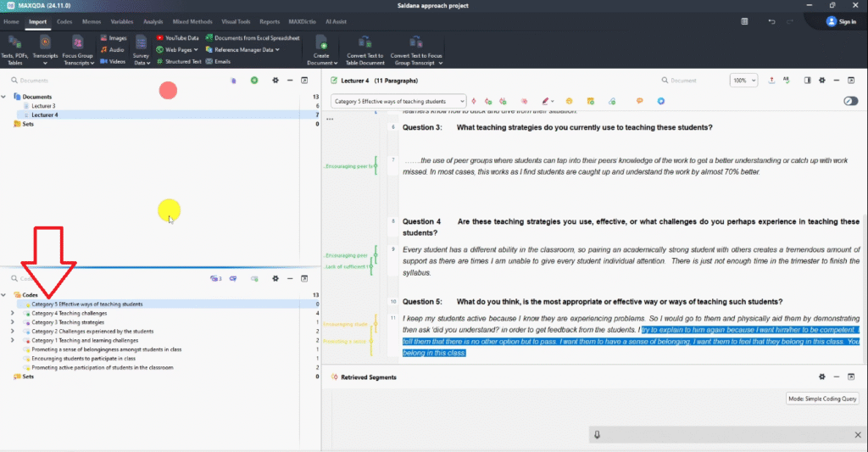
Task: Click the Retrieved Segments settings gear
Action: click(821, 377)
